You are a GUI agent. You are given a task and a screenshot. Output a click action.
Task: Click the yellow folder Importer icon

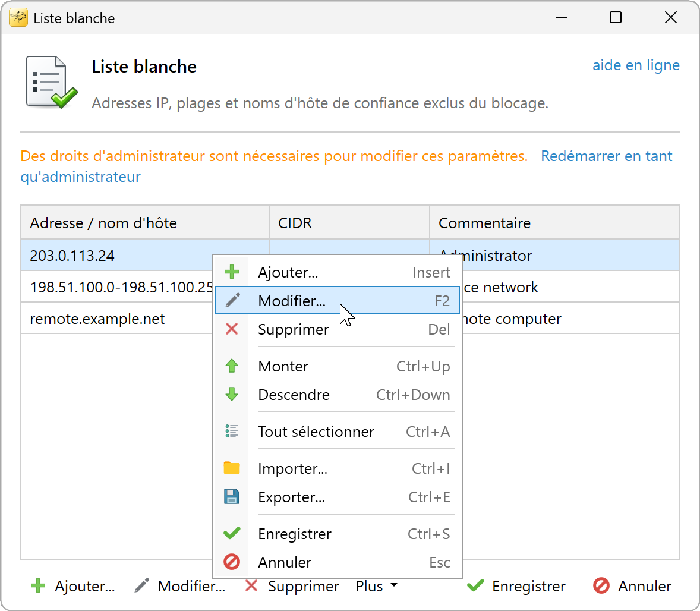[x=232, y=468]
